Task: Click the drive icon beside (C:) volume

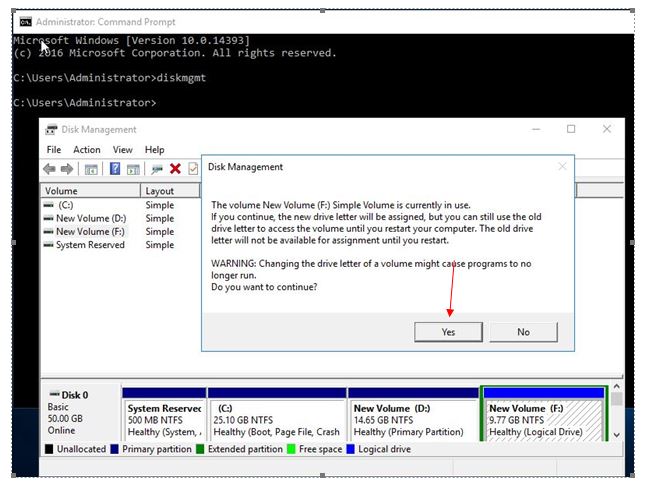Action: [x=49, y=205]
